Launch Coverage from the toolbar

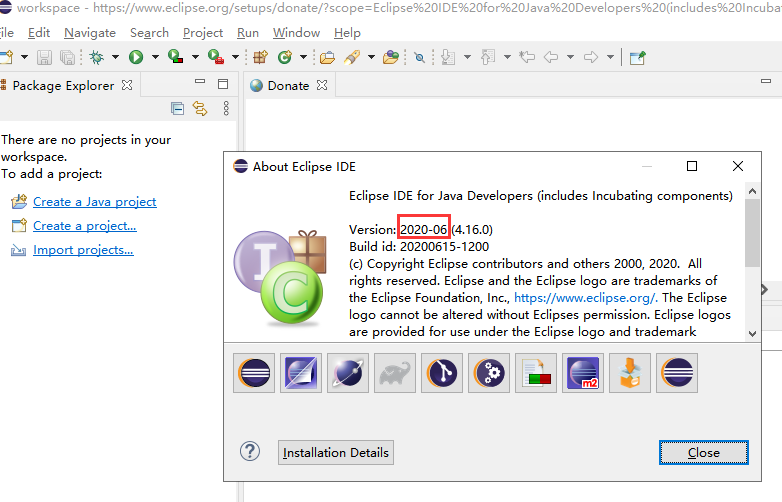pyautogui.click(x=176, y=57)
